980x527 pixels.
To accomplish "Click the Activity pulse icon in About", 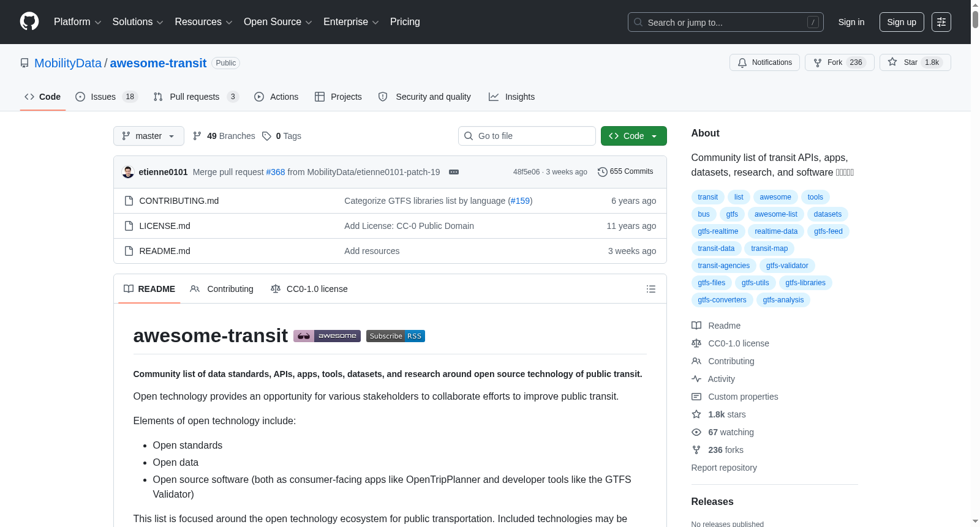I will 696,379.
